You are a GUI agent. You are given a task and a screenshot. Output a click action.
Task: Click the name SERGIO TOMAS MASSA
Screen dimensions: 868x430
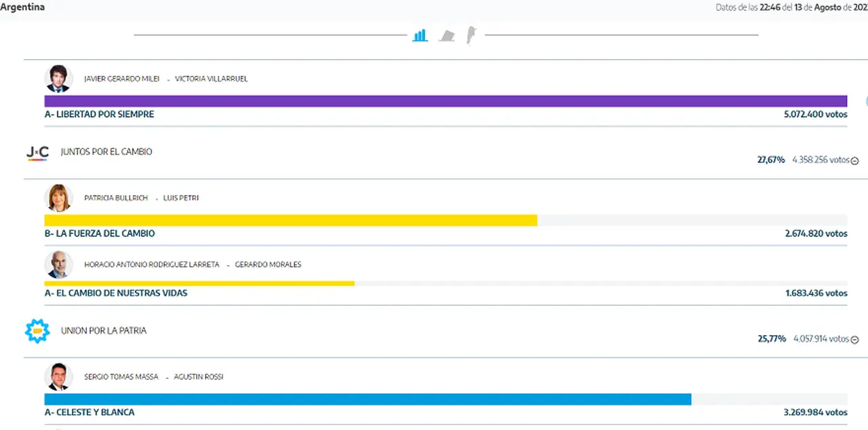(x=121, y=376)
